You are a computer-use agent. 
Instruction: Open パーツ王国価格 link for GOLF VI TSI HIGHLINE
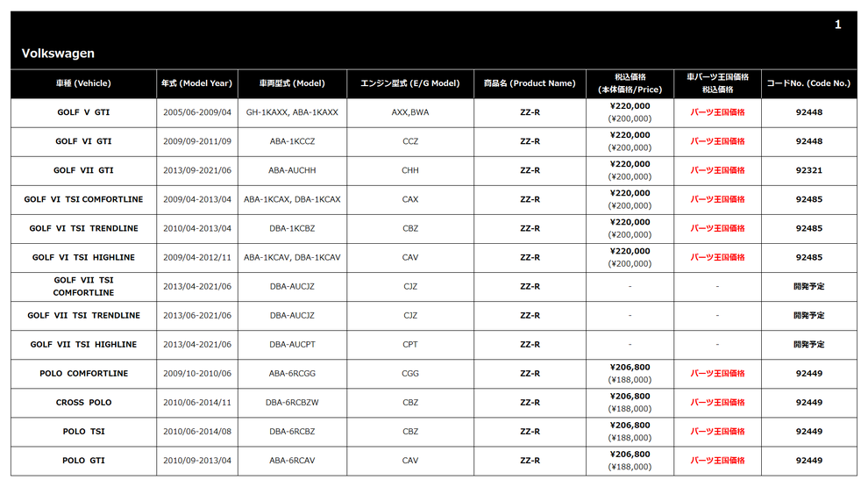click(717, 258)
